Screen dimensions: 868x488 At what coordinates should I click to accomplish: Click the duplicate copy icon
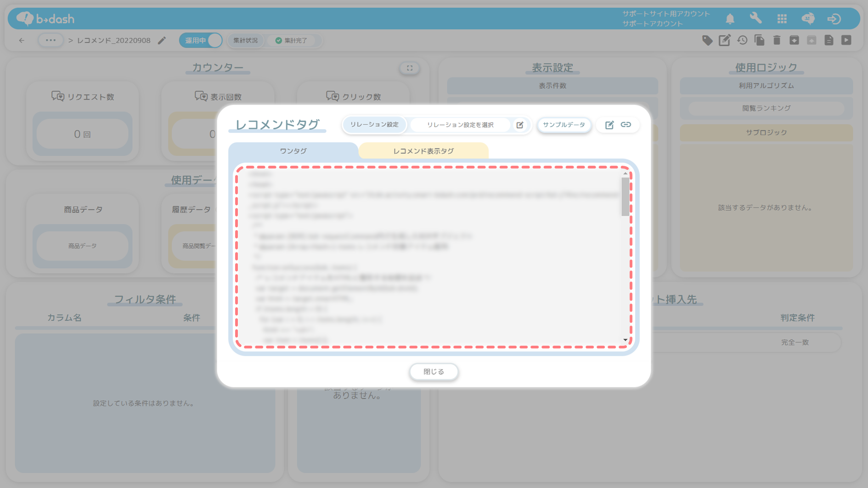coord(760,40)
